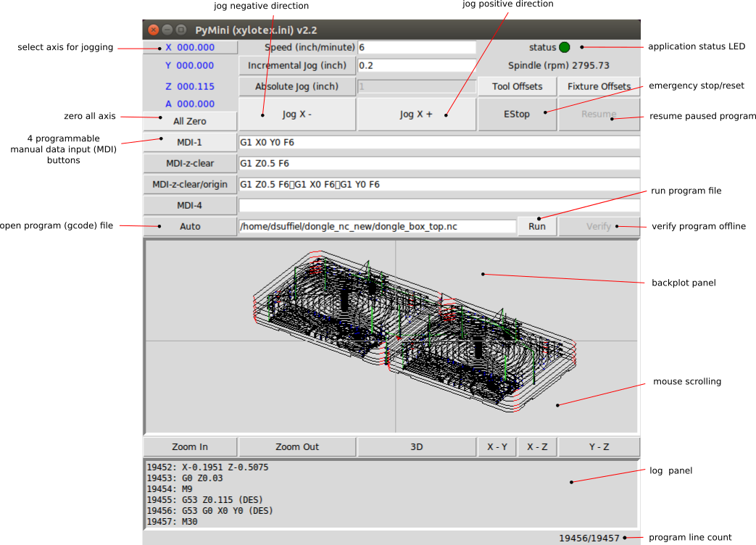This screenshot has width=756, height=545.
Task: Click the Speed (inch/minute) input field
Action: [x=417, y=47]
